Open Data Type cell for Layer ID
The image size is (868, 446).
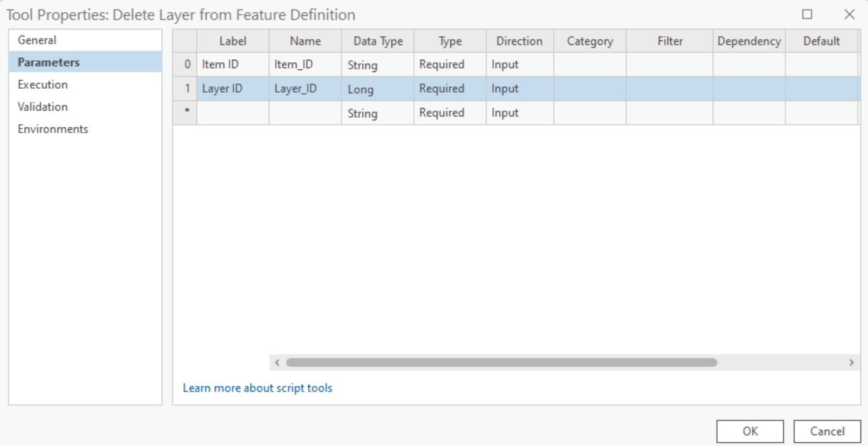pos(377,89)
